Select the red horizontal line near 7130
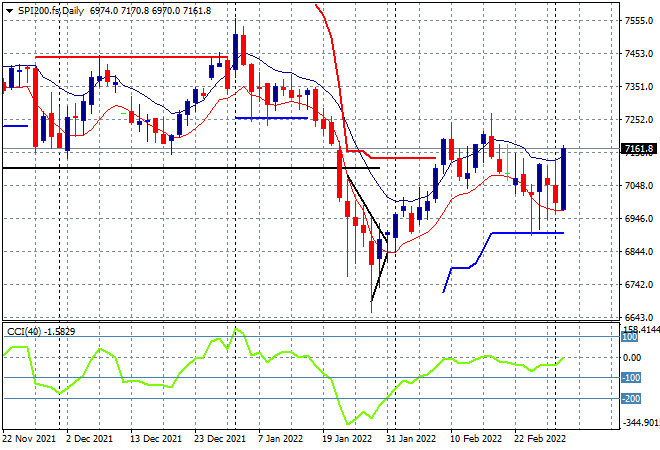This screenshot has height=450, width=660. point(403,158)
